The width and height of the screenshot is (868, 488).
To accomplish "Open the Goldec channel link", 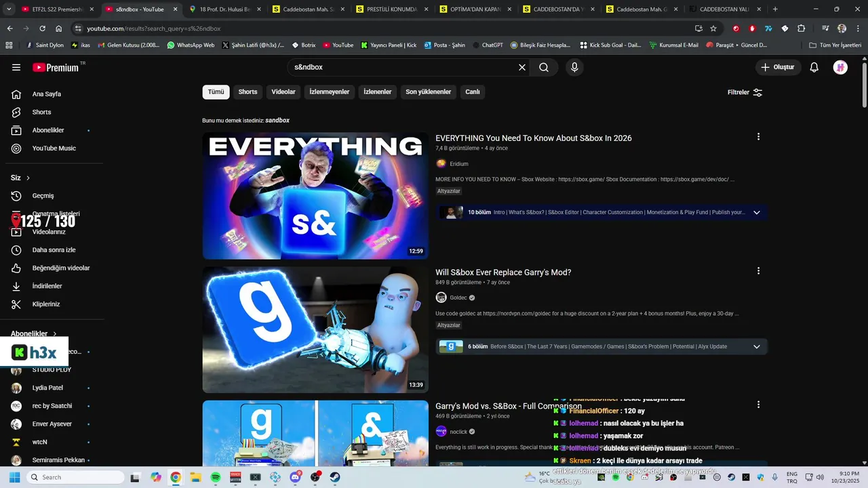I will tap(458, 298).
